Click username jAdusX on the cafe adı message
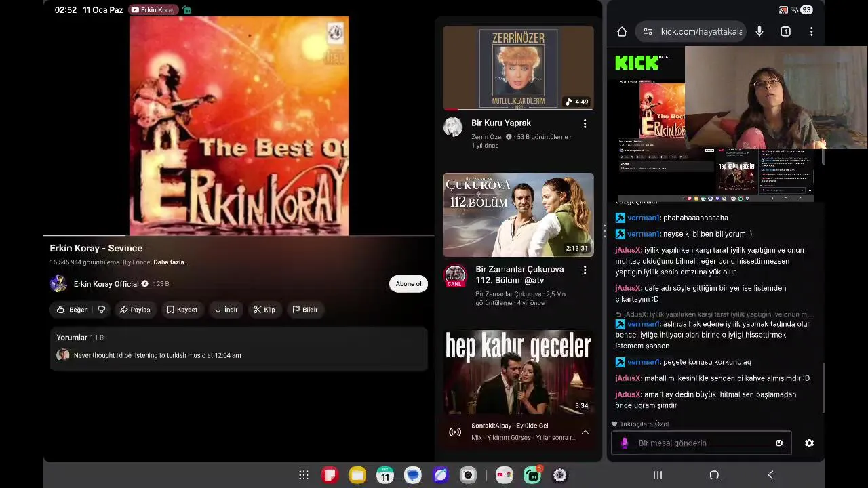The image size is (868, 488). pyautogui.click(x=628, y=288)
